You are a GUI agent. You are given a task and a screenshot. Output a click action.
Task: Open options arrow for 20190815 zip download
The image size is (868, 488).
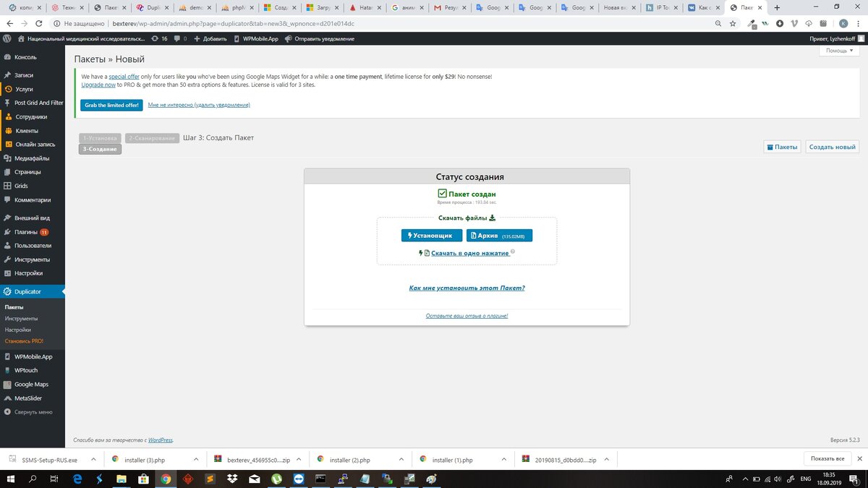click(607, 459)
